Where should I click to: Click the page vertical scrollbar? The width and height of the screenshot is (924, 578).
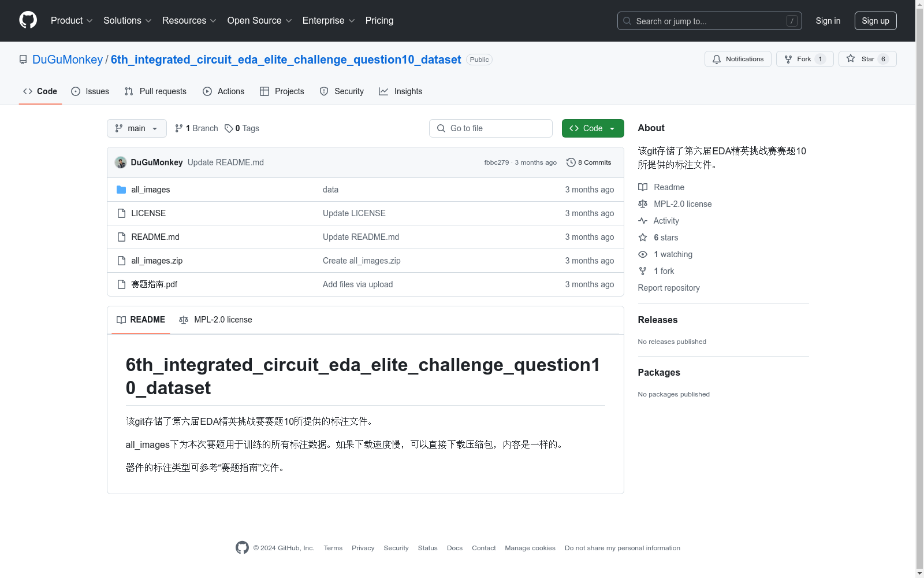[x=919, y=289]
